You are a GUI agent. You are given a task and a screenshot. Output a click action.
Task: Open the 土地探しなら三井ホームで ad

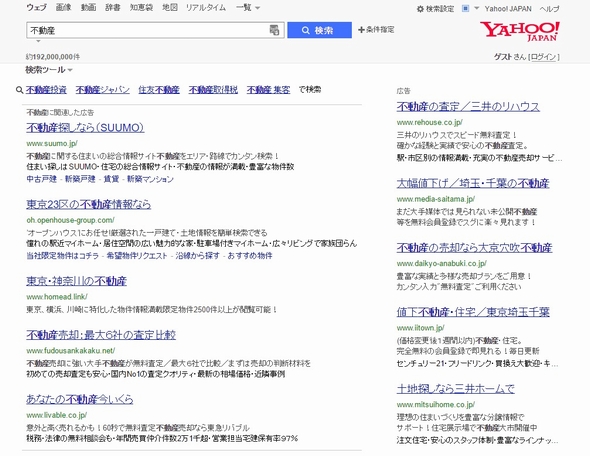[456, 389]
